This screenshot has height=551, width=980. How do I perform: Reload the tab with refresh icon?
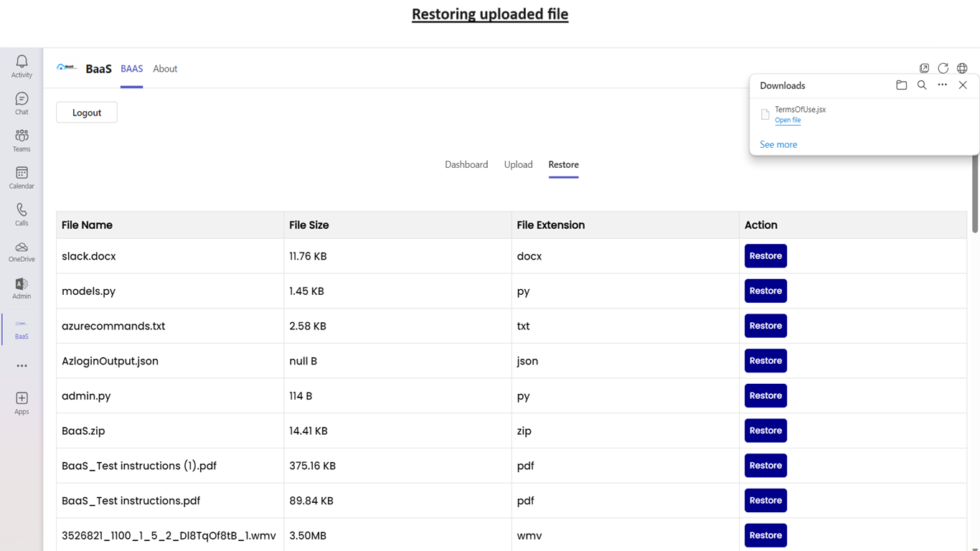click(x=943, y=69)
